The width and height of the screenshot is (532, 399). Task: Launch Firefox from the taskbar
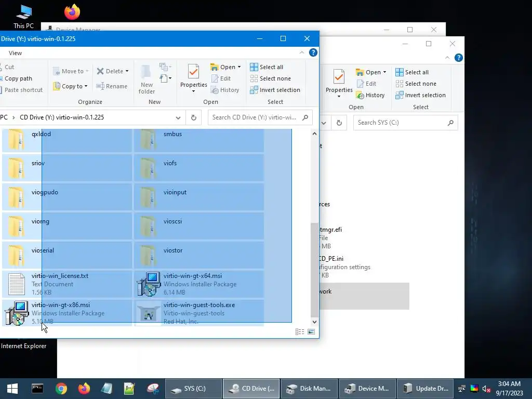tap(84, 389)
